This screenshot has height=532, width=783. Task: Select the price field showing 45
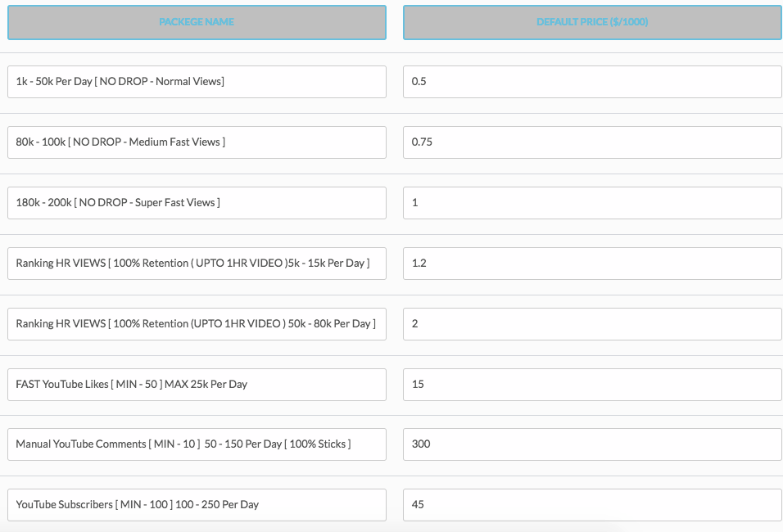click(x=592, y=504)
